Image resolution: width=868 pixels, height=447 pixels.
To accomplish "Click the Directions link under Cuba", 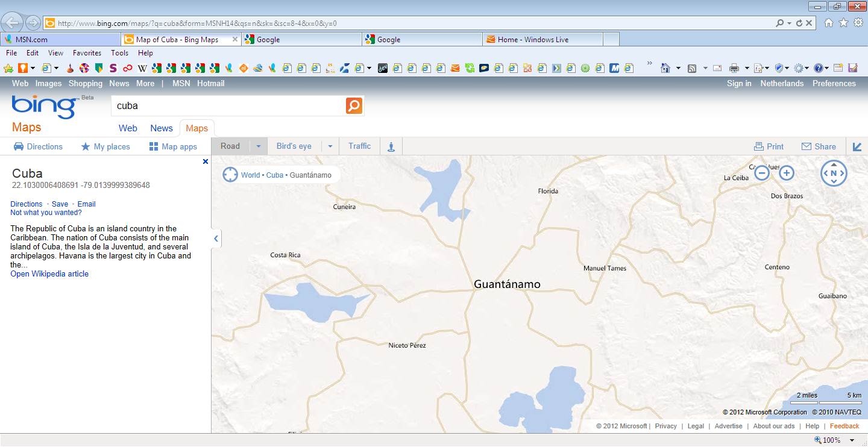I will (x=27, y=204).
